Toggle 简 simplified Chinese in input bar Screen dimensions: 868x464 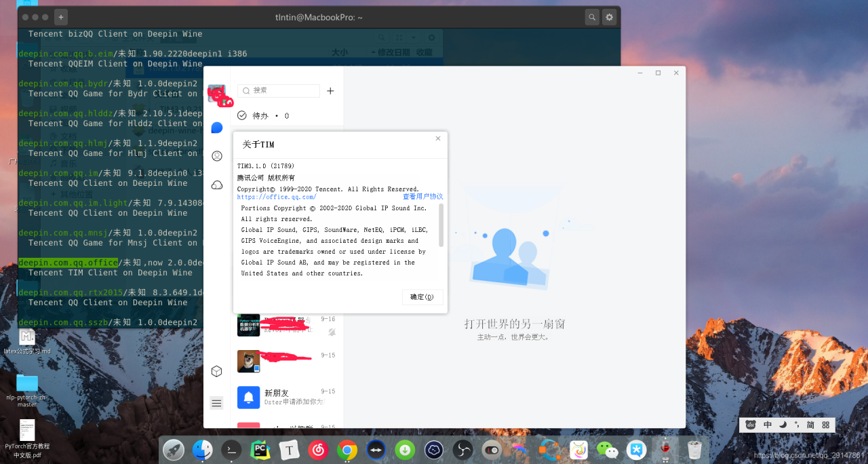pos(810,425)
